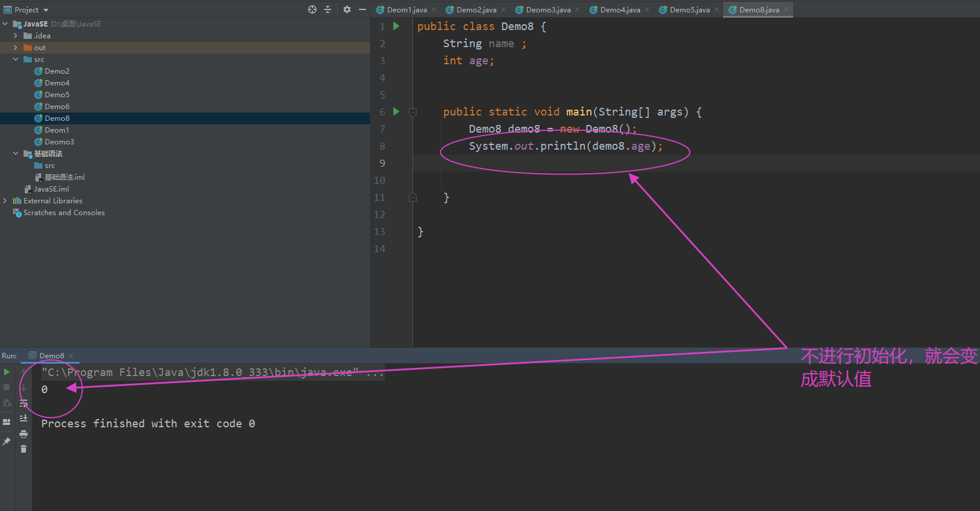Click the stop button in Run panel
980x511 pixels.
pos(7,387)
